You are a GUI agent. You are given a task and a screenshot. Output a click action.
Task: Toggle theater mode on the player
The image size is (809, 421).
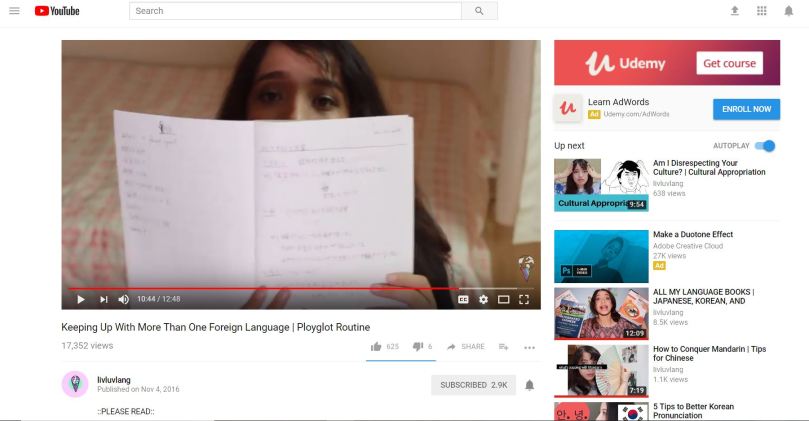[x=503, y=299]
